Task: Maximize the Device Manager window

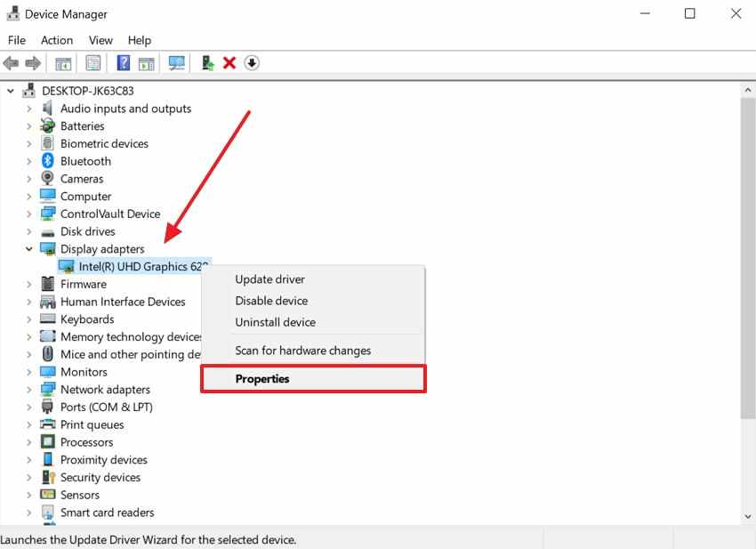Action: tap(690, 13)
